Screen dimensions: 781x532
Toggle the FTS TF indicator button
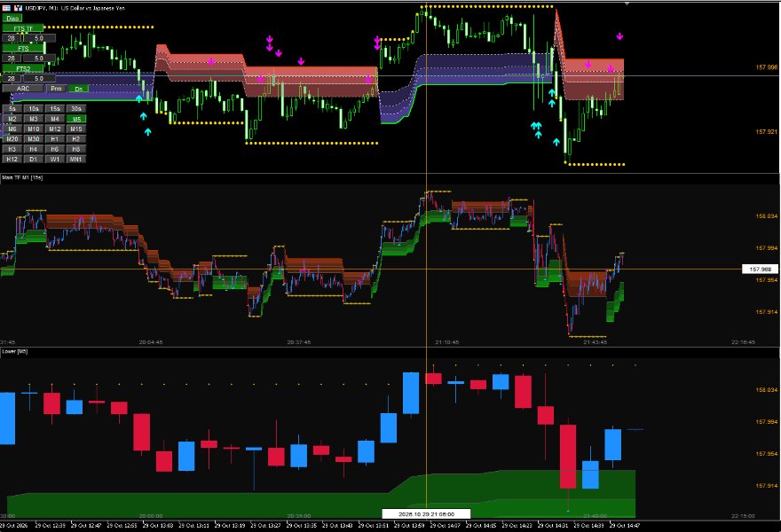click(x=23, y=28)
